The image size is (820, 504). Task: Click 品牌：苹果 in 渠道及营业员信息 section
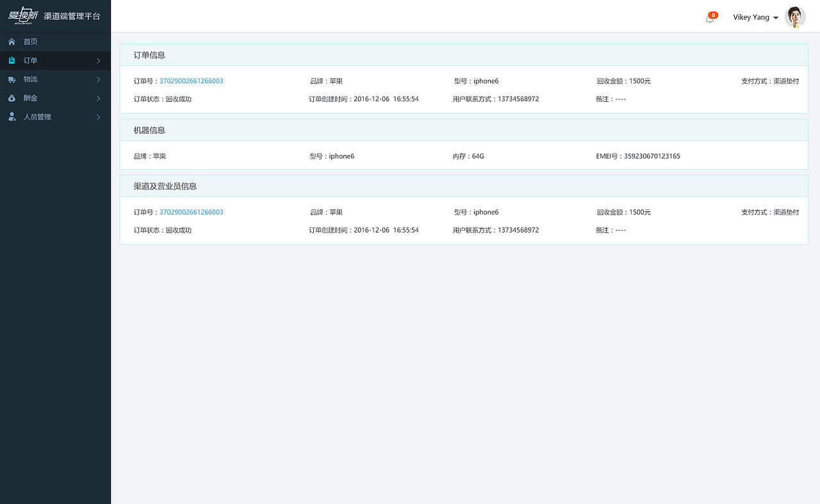tap(326, 212)
